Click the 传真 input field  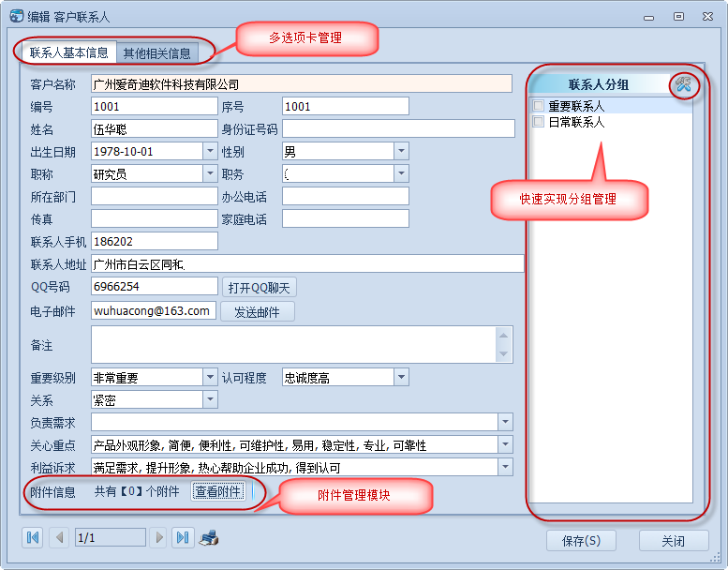[155, 218]
